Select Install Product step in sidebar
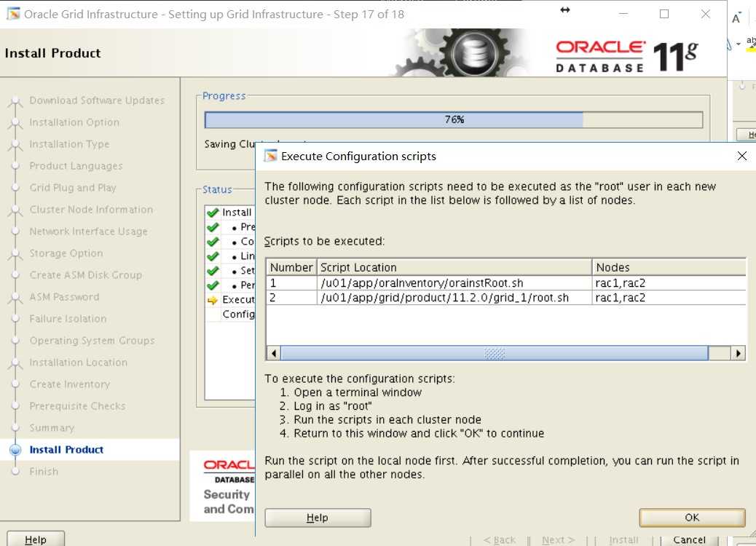756x546 pixels. 66,450
